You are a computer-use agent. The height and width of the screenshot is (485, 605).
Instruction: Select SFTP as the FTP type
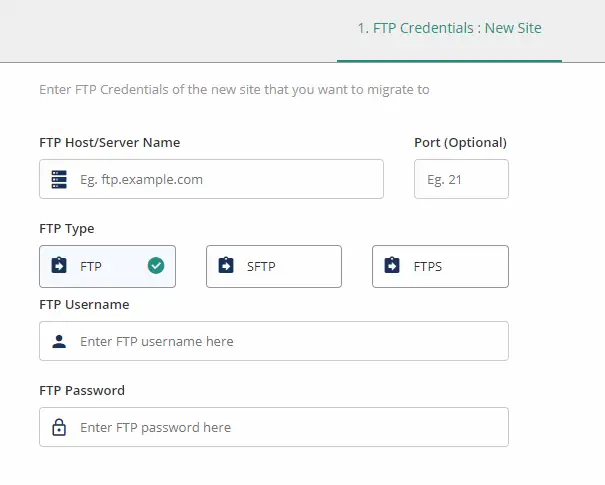point(274,266)
